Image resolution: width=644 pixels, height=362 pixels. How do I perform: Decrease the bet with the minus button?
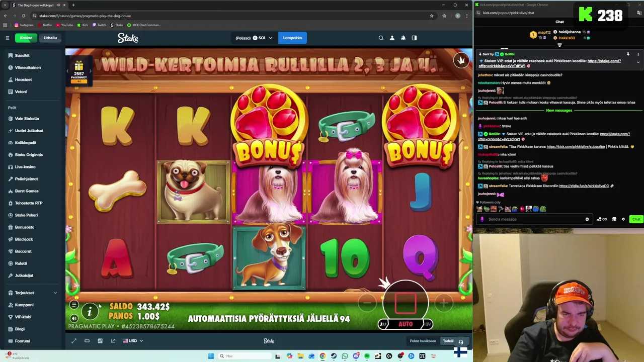[367, 303]
